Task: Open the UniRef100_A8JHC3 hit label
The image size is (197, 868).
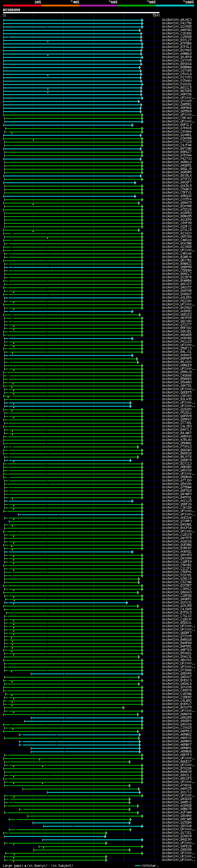Action: [176, 20]
